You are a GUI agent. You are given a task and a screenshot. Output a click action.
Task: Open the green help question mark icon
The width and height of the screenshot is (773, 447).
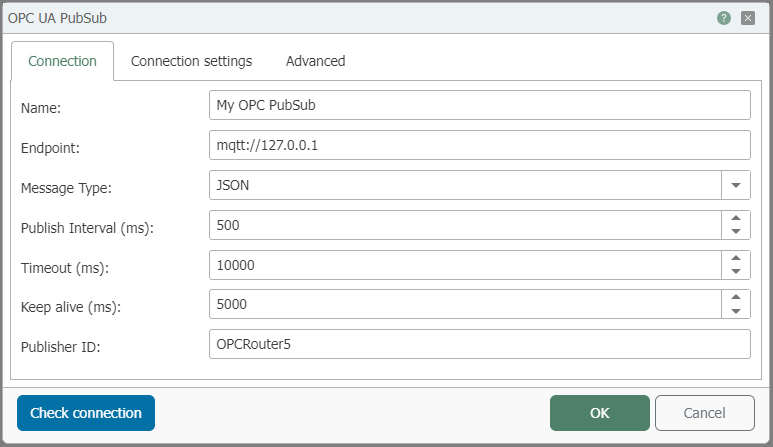pos(723,18)
